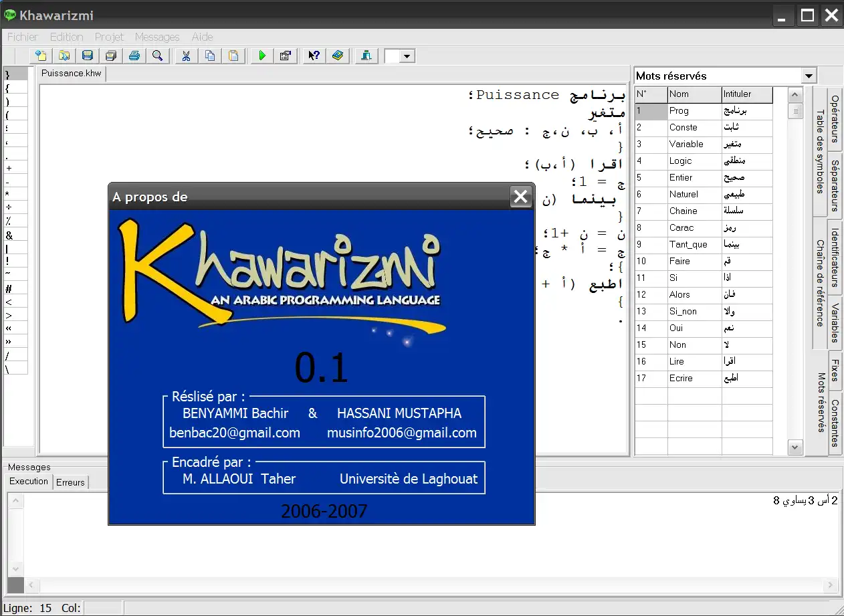Click the Save diskette toolbar icon

click(88, 56)
